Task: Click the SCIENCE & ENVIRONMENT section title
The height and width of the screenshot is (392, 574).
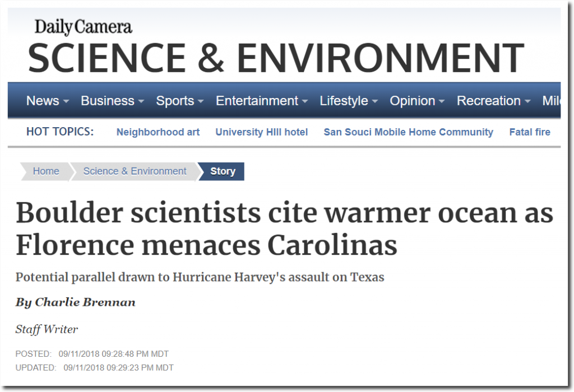Action: (276, 58)
